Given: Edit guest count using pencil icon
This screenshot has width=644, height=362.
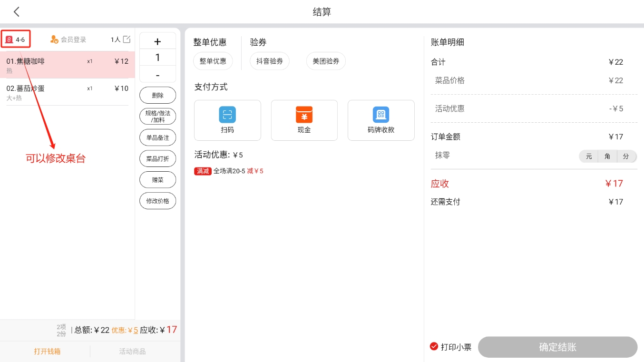Looking at the screenshot, I should coord(127,39).
